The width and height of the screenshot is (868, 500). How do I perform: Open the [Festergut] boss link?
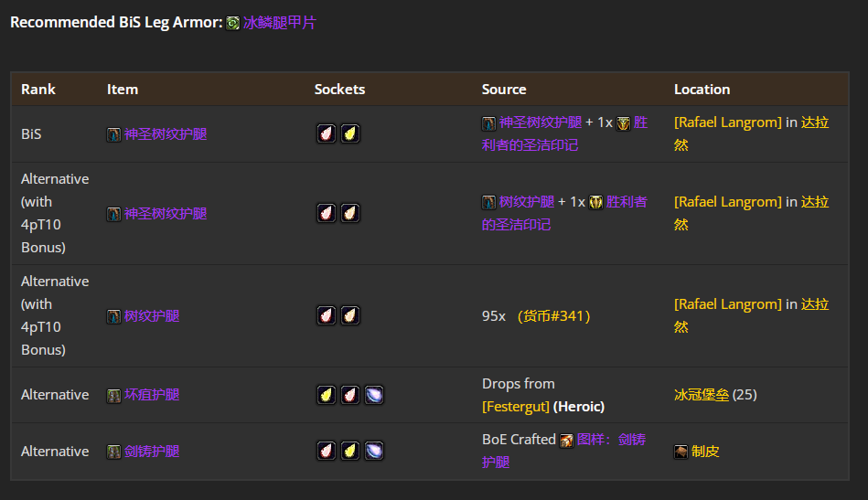[516, 406]
